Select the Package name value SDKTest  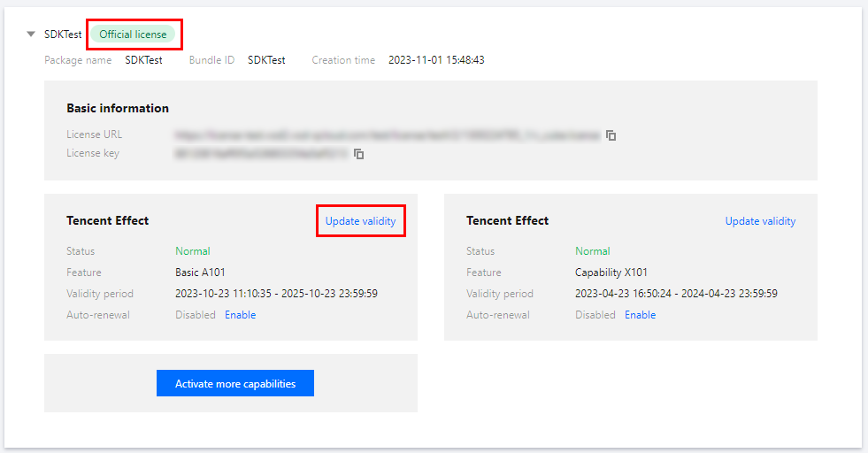point(143,60)
